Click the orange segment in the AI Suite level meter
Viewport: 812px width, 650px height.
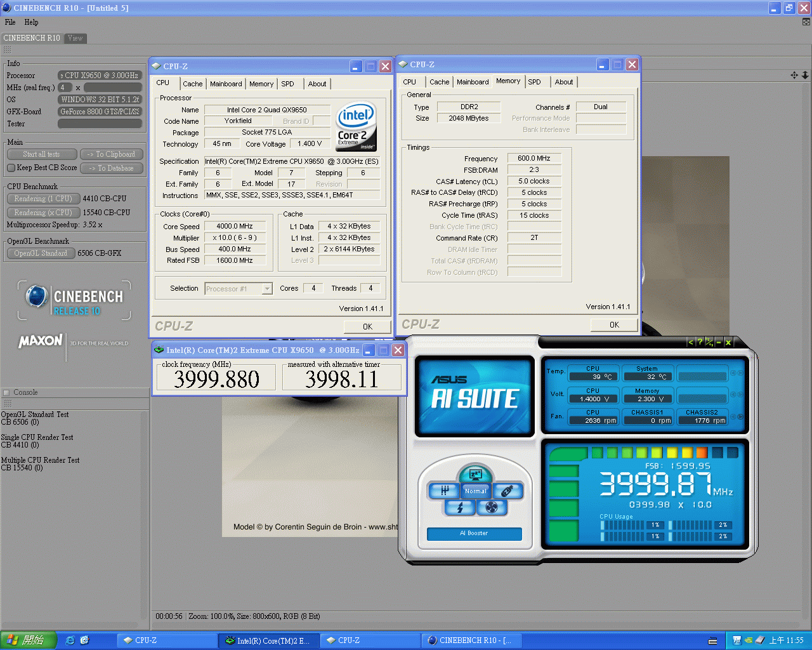click(x=702, y=453)
